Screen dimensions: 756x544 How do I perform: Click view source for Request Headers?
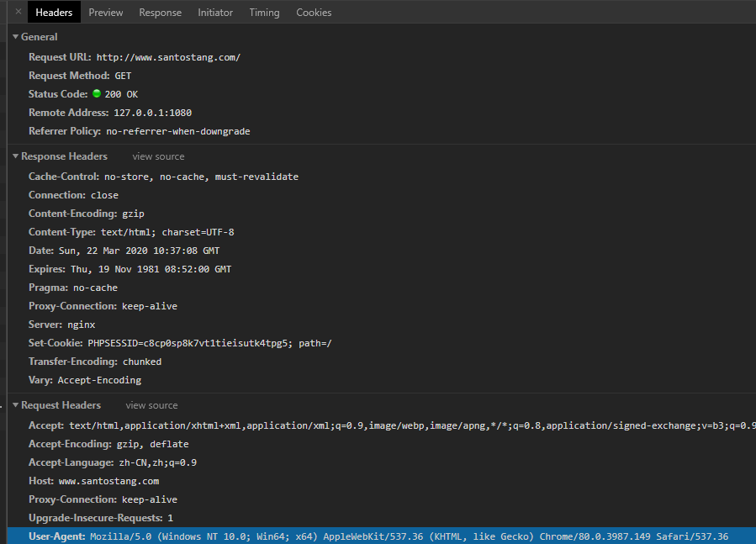(151, 405)
